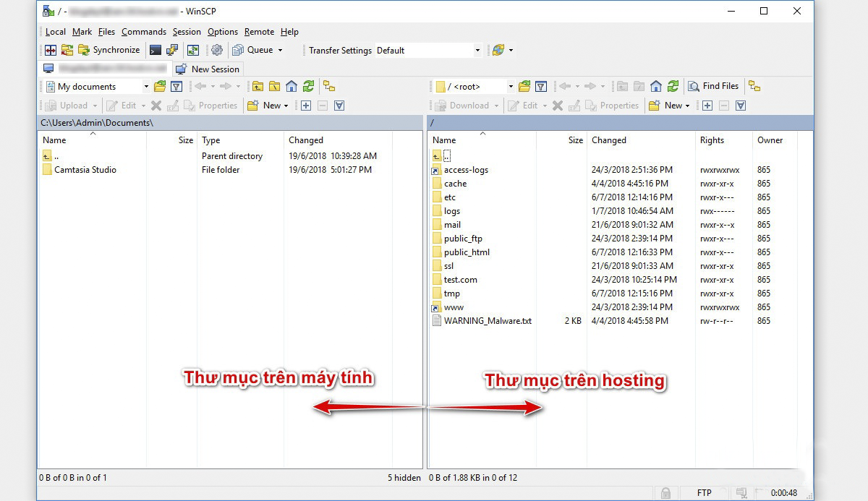
Task: Click the filter icon in remote panel
Action: click(x=540, y=86)
